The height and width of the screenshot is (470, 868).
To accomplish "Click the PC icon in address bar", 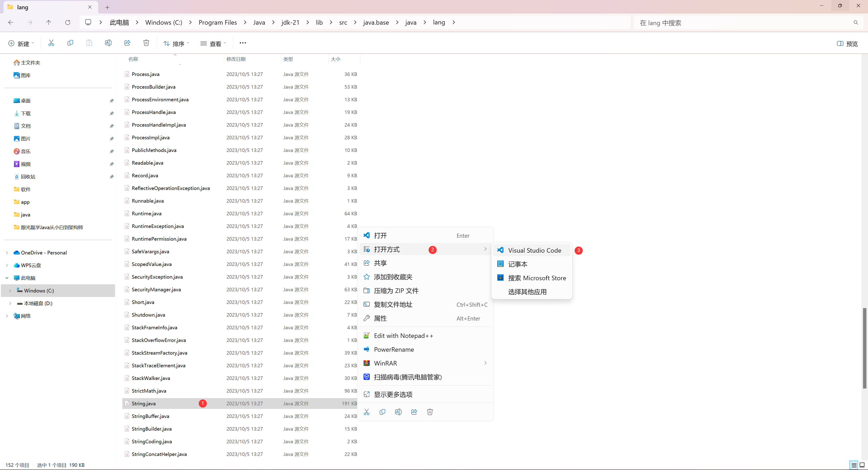I will [88, 22].
